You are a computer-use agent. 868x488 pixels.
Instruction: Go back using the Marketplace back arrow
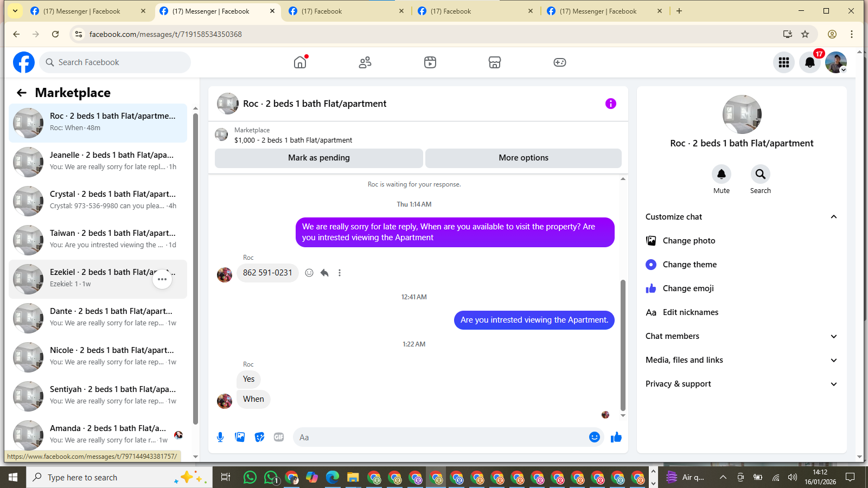point(22,93)
